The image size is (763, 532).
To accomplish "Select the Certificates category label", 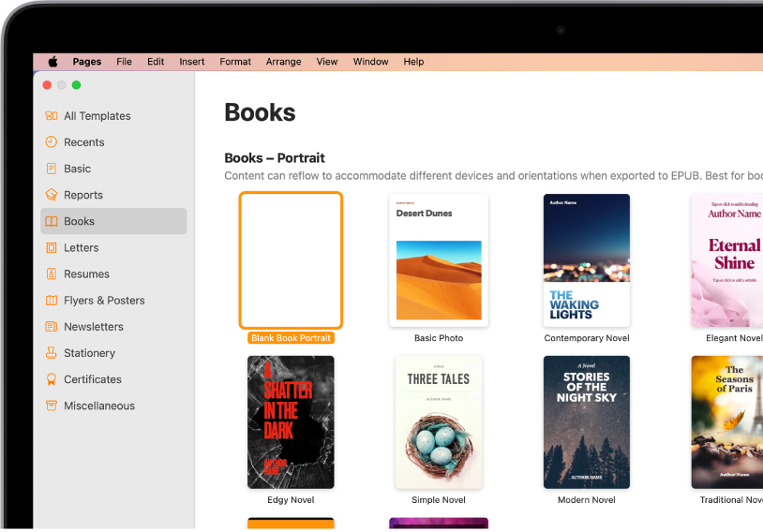I will point(93,379).
